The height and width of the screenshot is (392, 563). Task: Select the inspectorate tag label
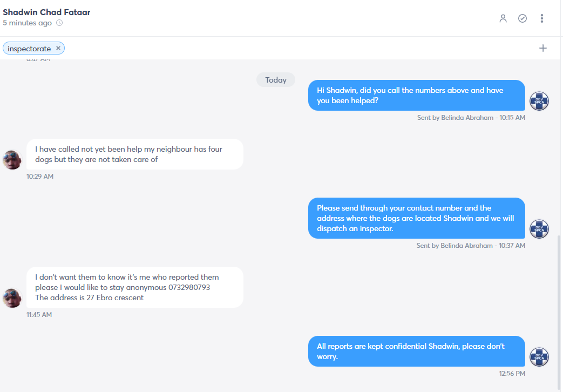pyautogui.click(x=29, y=49)
